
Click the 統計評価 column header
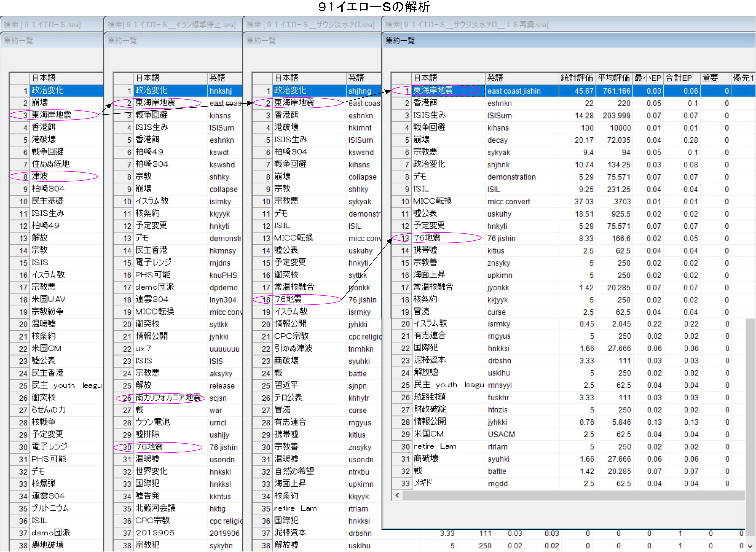pyautogui.click(x=577, y=78)
